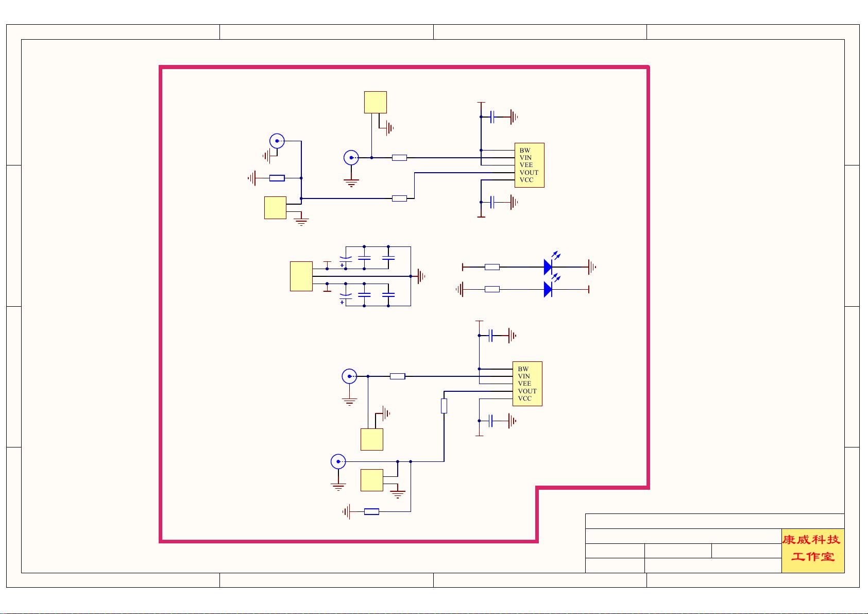868x614 pixels.
Task: Click the VOUT pin on upper IC
Action: 529,173
